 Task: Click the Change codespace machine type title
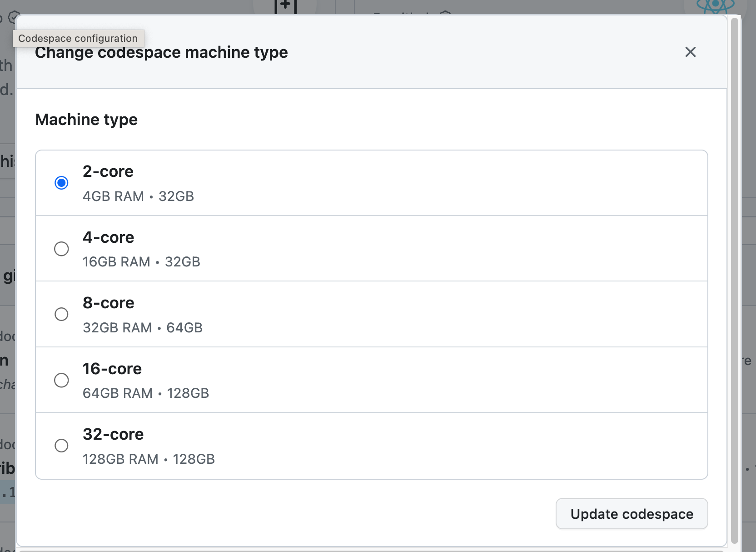[x=161, y=52]
